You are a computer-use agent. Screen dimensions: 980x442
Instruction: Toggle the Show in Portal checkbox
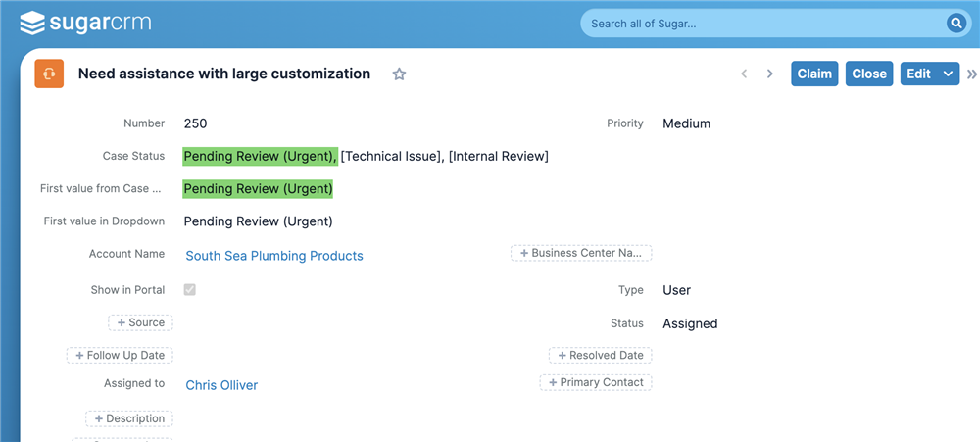coord(189,289)
